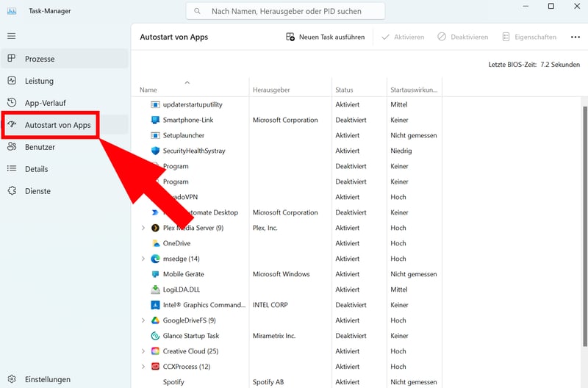The width and height of the screenshot is (588, 388).
Task: Go to the Dienste page
Action: [37, 191]
